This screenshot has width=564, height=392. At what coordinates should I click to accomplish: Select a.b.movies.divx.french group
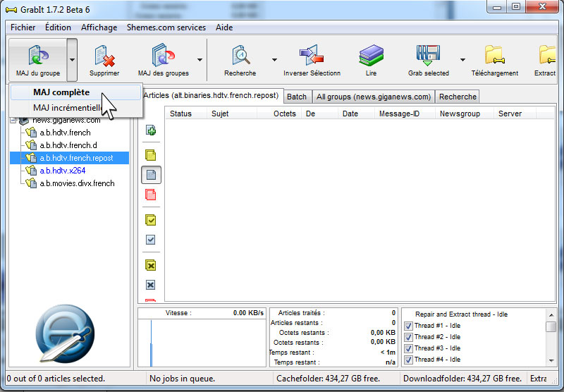77,183
